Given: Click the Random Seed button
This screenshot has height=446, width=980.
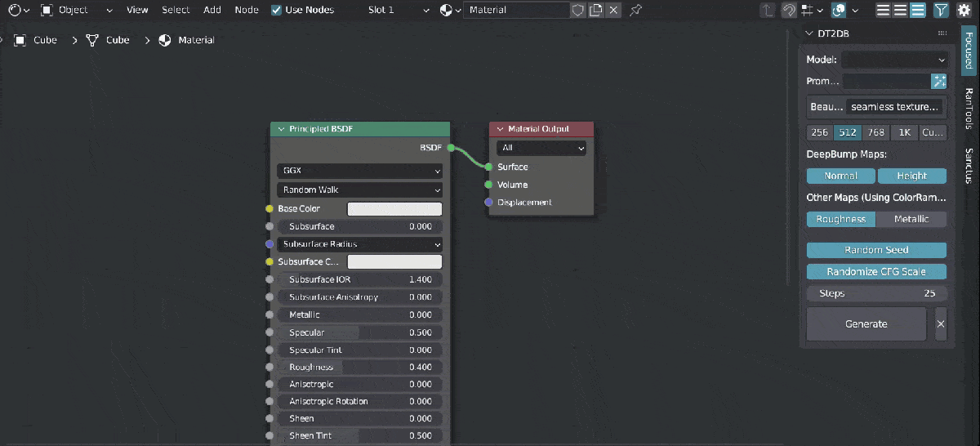Looking at the screenshot, I should coord(876,250).
